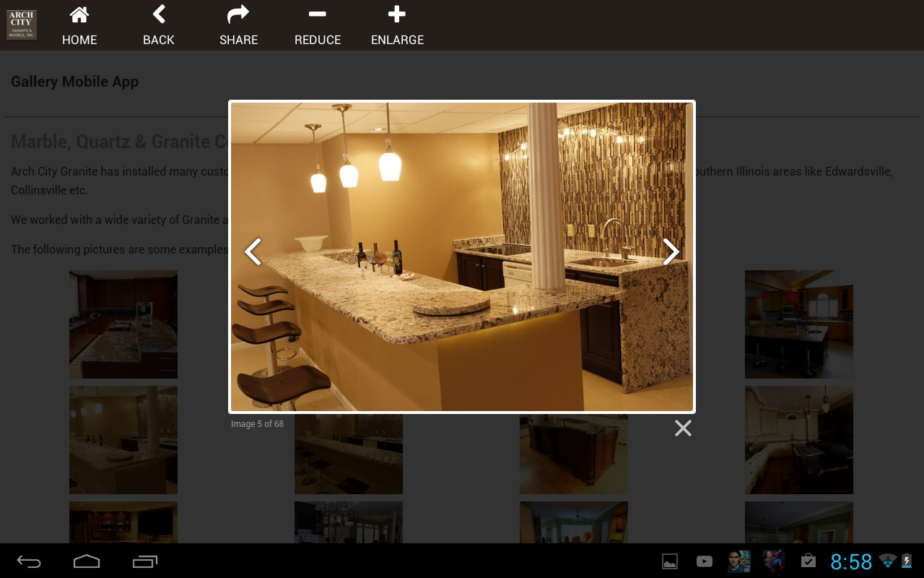
Task: Click the Arch City Granite logo
Action: point(22,25)
